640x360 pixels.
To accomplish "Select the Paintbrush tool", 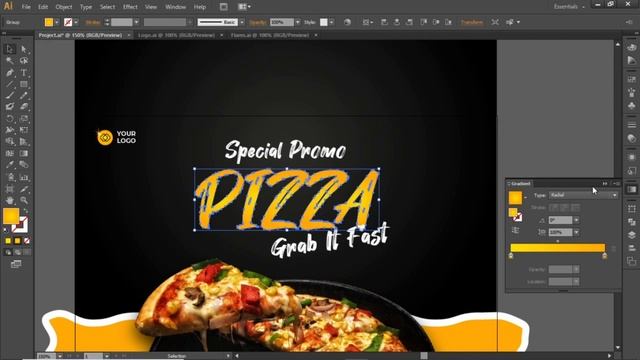I will pos(10,96).
